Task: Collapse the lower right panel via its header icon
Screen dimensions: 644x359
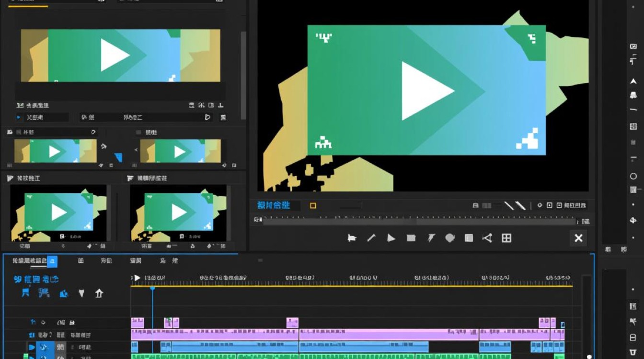Action: 130,178
